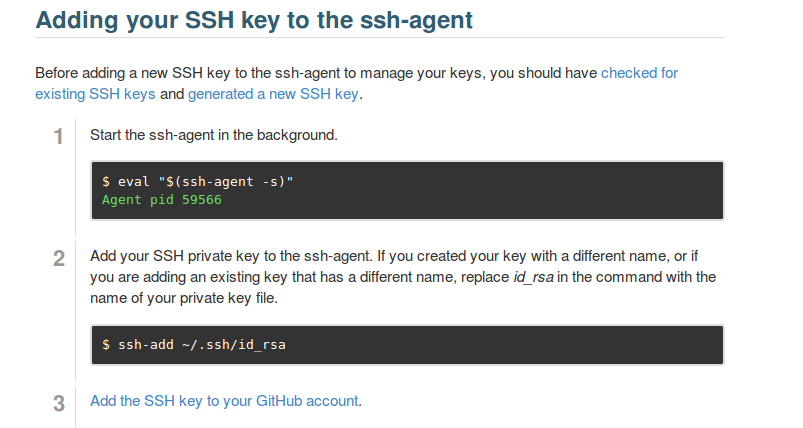The width and height of the screenshot is (803, 428).
Task: Click the 'eval' word in the first code block
Action: [132, 182]
